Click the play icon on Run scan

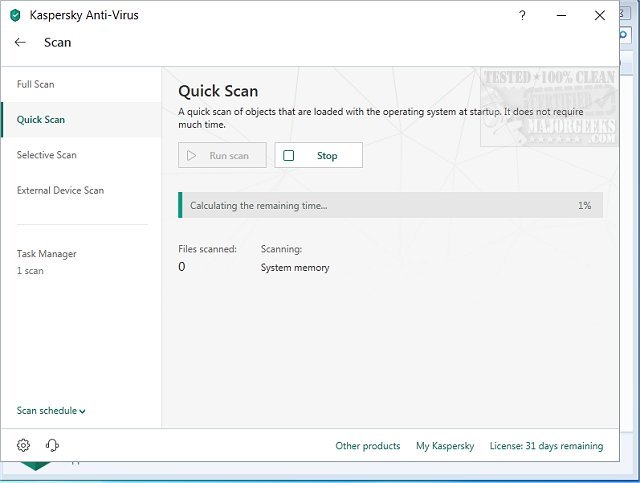pos(191,156)
